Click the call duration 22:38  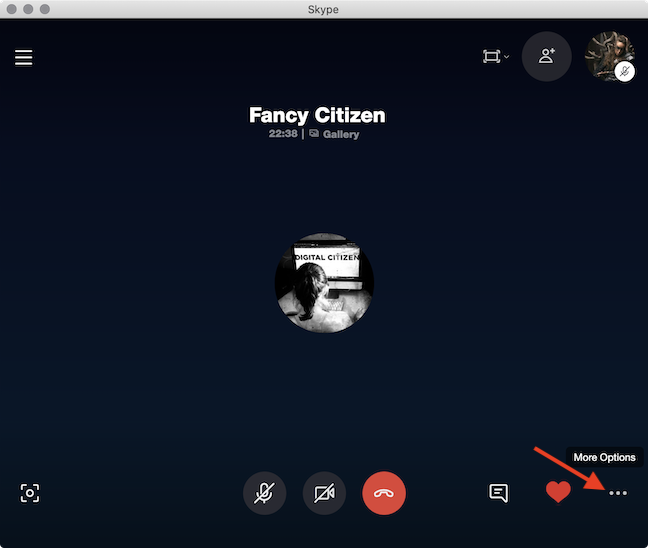click(x=283, y=133)
